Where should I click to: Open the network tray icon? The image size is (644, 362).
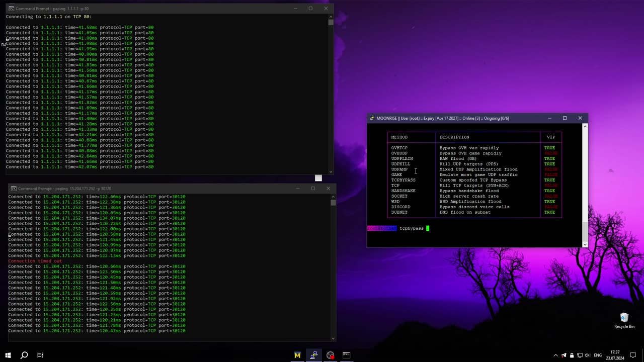coord(579,355)
